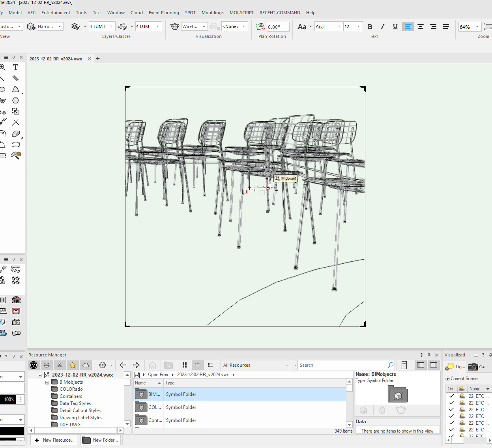Select the Current Scene radio button
The width and height of the screenshot is (492, 448).
[x=448, y=378]
